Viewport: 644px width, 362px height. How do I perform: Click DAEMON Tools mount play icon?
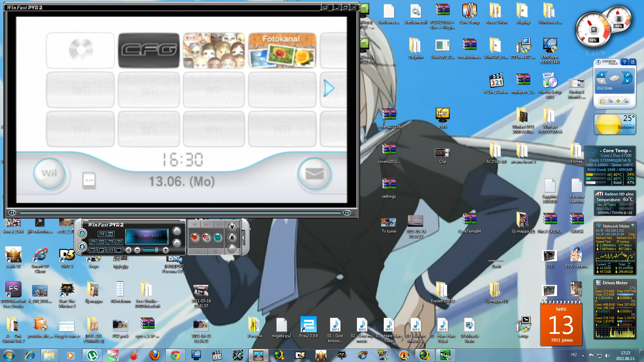(x=602, y=75)
